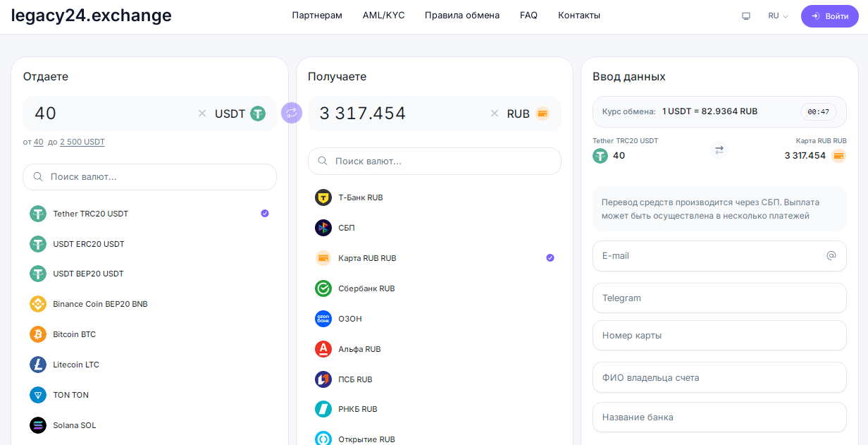Select the Bitcoin BTC icon
This screenshot has height=445, width=868.
(x=38, y=334)
